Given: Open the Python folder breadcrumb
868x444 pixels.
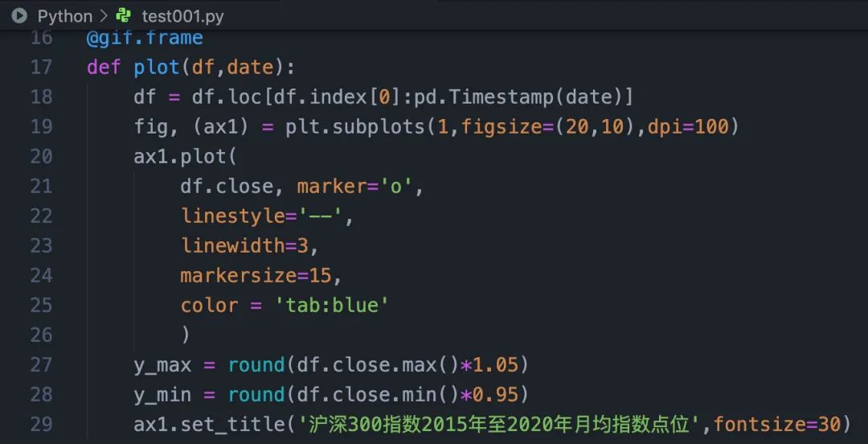Looking at the screenshot, I should coord(65,16).
